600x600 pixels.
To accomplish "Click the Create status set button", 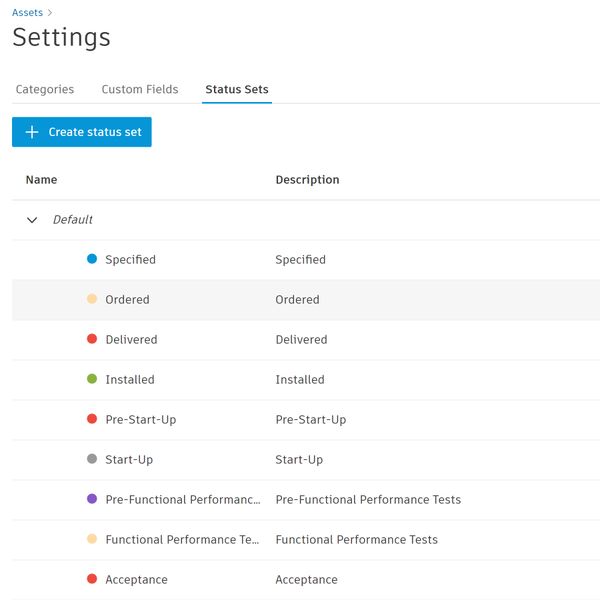I will [x=94, y=132].
